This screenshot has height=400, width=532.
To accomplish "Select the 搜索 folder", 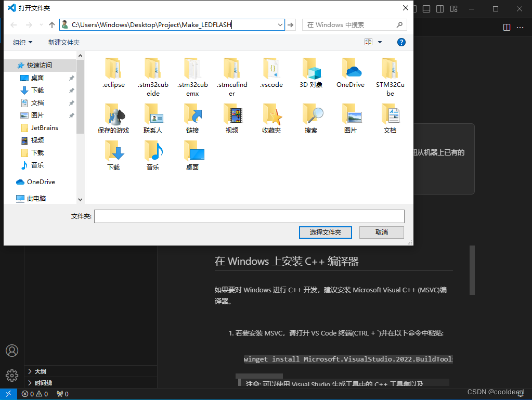I will coord(311,119).
